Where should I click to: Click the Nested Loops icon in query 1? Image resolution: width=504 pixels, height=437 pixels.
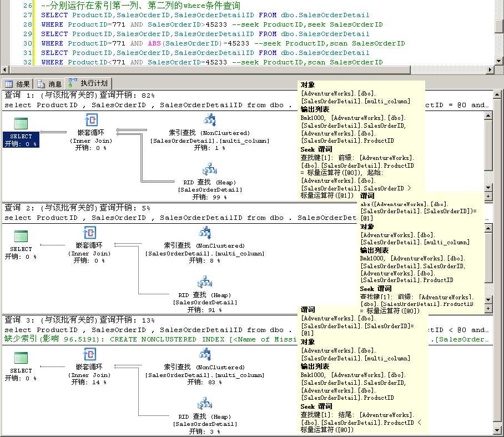pyautogui.click(x=91, y=120)
